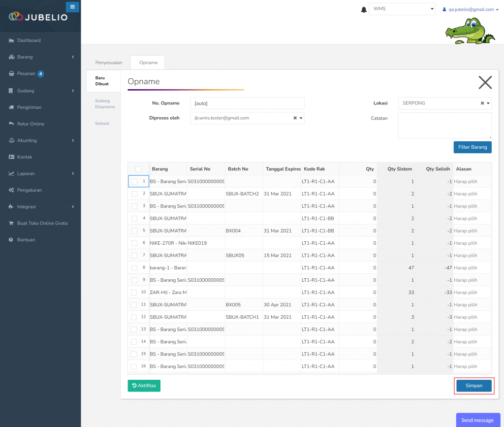Check the row 10 ZAR-HIJ checkbox
The height and width of the screenshot is (427, 504).
pos(134,293)
